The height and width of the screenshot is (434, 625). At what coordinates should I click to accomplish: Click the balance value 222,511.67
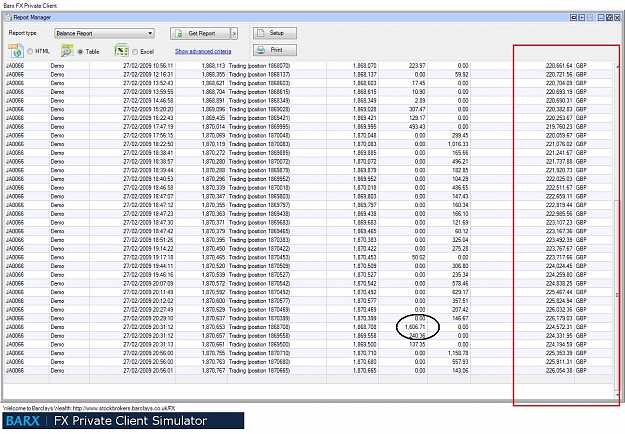pos(559,188)
